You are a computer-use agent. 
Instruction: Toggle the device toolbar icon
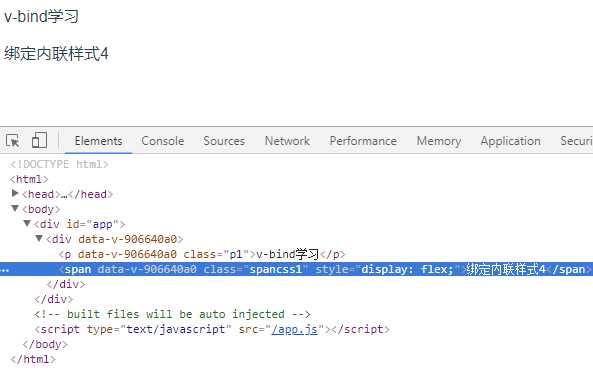tap(39, 140)
